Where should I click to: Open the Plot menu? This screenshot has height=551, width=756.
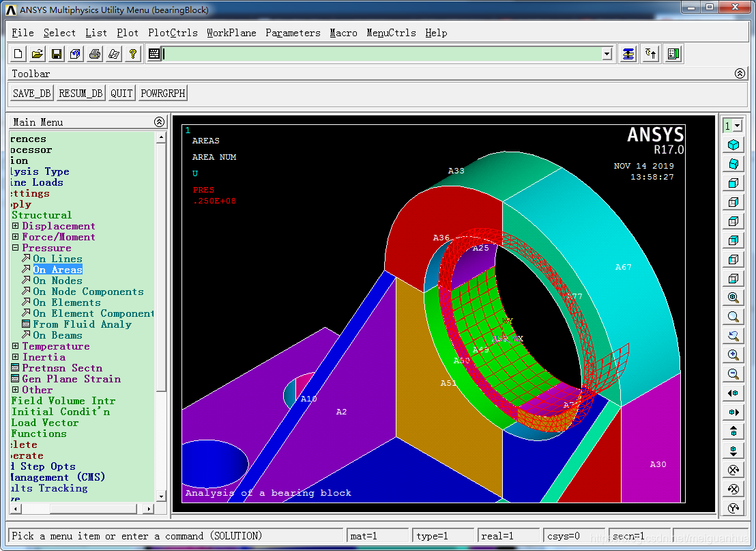pyautogui.click(x=128, y=33)
